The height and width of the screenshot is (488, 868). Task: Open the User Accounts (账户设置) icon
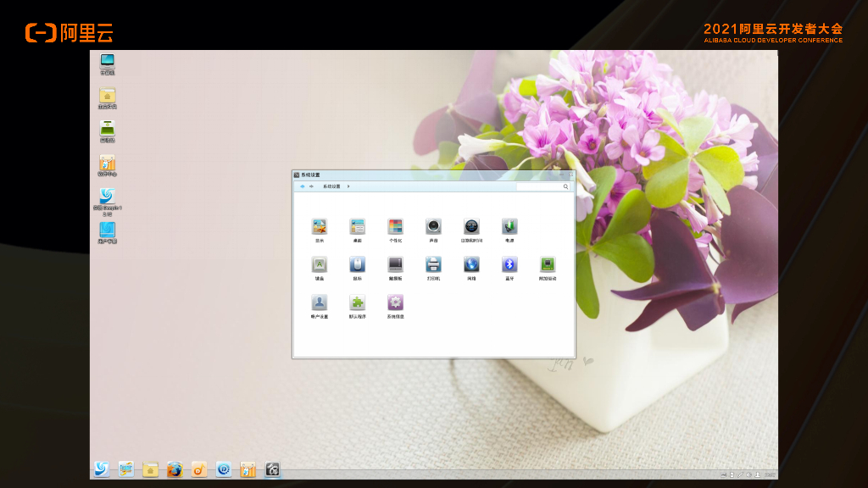(x=320, y=303)
